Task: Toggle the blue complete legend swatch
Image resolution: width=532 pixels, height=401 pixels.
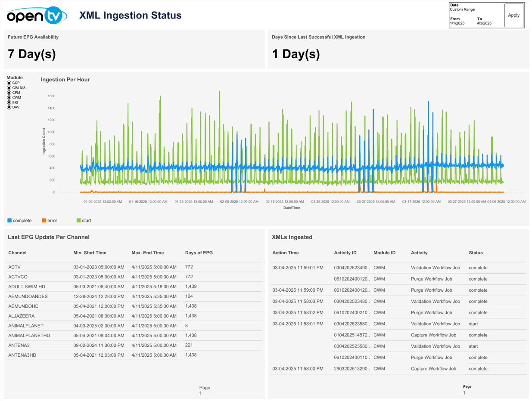Action: [9, 221]
